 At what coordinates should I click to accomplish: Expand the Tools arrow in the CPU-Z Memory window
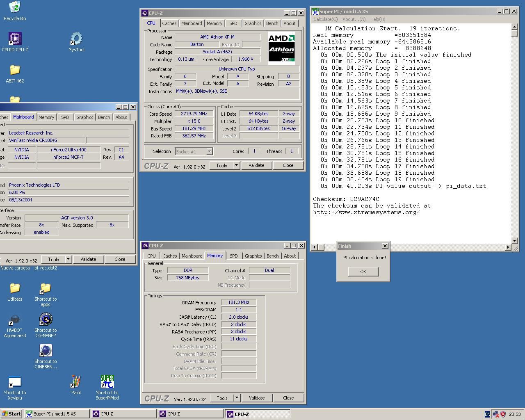[237, 398]
